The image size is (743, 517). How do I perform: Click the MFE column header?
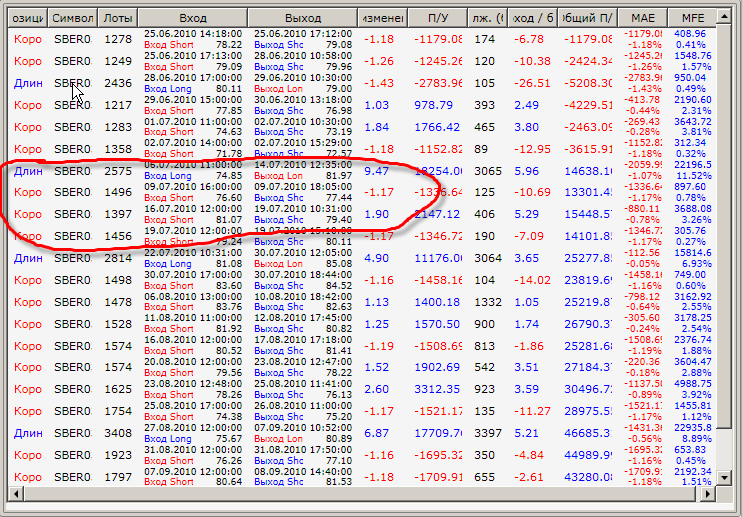coord(693,18)
